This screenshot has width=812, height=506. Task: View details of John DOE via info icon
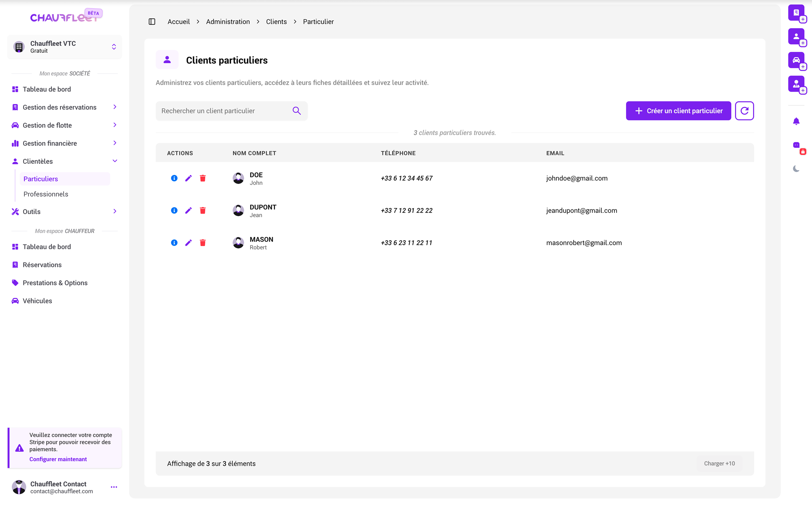174,178
